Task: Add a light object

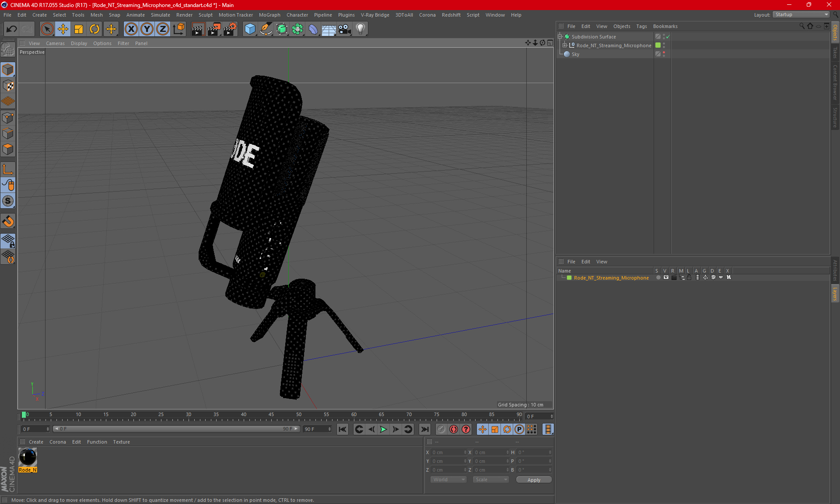Action: (x=360, y=29)
